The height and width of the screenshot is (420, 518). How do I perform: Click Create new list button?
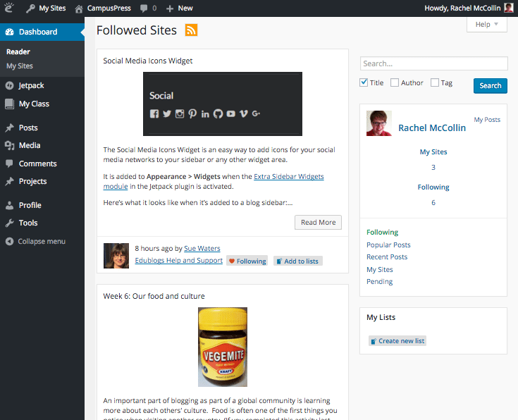397,341
